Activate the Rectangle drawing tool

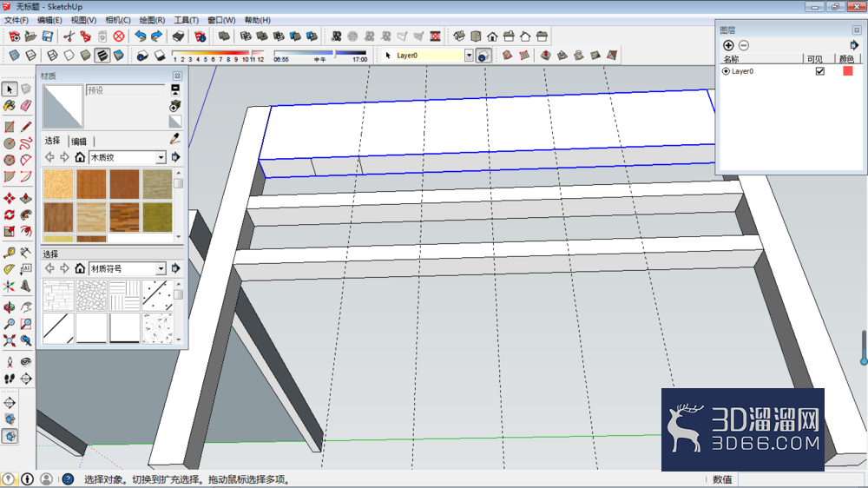pos(10,127)
